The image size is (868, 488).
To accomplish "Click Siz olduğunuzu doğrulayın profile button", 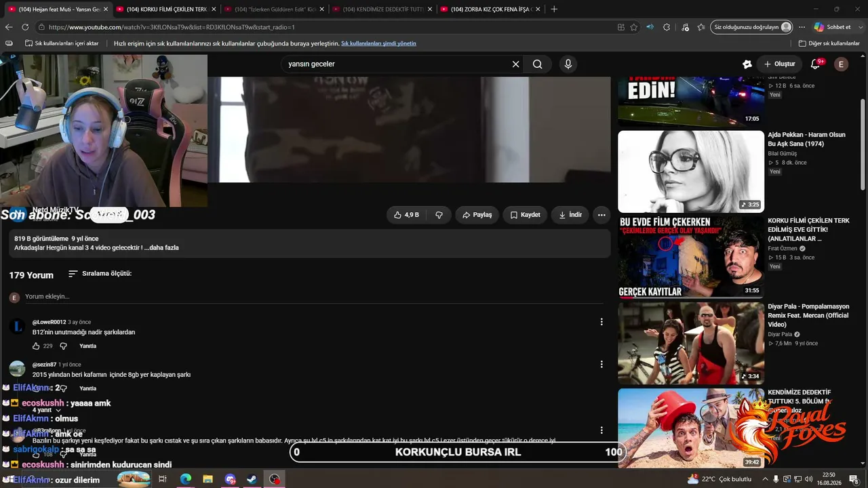I will (753, 27).
